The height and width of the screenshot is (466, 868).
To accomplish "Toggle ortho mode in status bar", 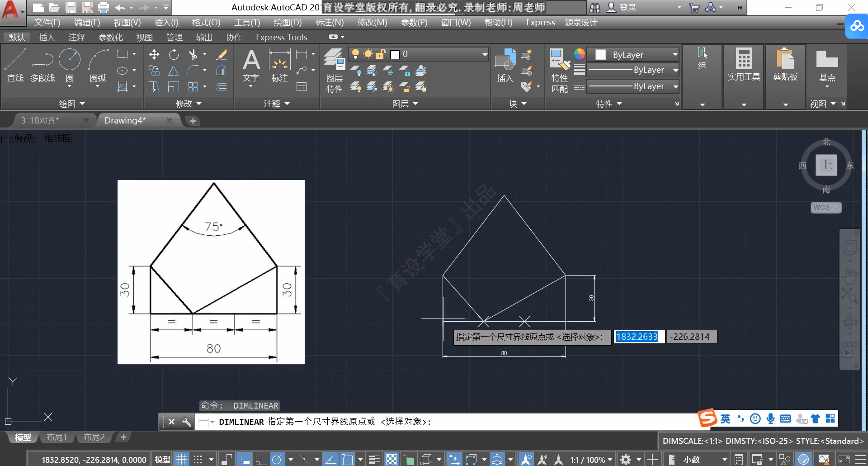I will click(261, 460).
